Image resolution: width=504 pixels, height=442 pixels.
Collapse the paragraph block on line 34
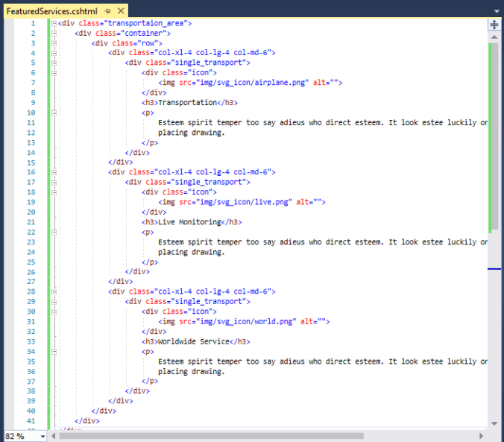tap(54, 351)
